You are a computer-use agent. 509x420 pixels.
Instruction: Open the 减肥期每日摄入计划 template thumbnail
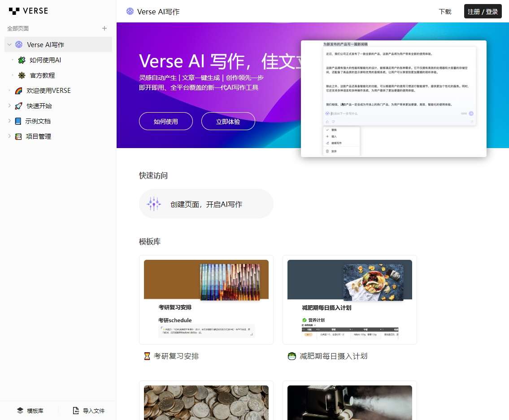(x=350, y=299)
